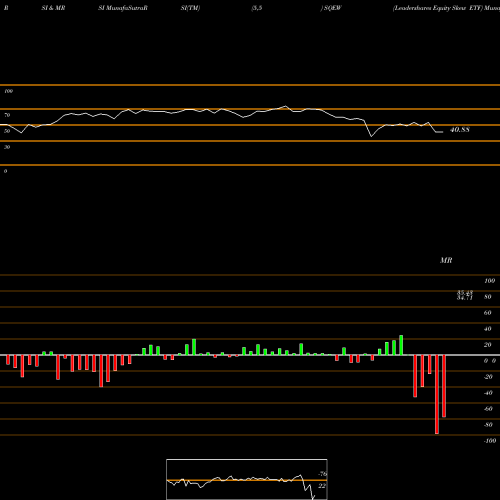Click the 'Leadershares Equity Skew ETF' title
The width and height of the screenshot is (500, 500).
coord(438,8)
